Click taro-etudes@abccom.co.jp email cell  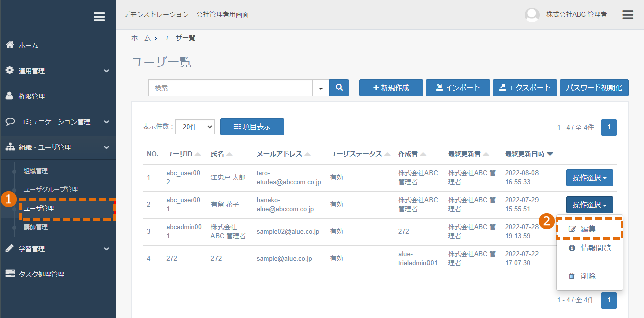289,177
